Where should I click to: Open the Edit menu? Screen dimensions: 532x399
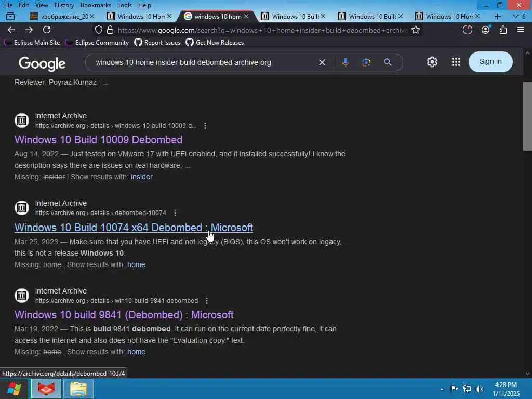[23, 5]
